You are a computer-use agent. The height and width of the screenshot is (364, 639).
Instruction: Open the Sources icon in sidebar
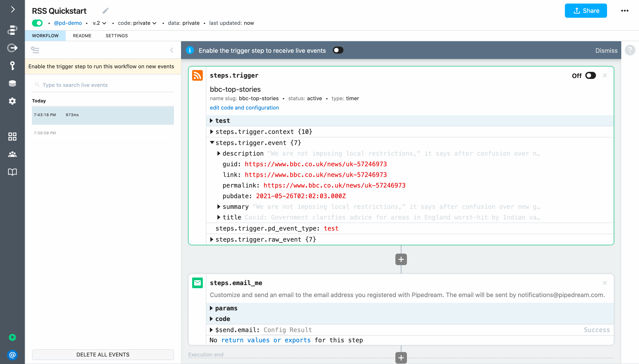click(x=12, y=48)
